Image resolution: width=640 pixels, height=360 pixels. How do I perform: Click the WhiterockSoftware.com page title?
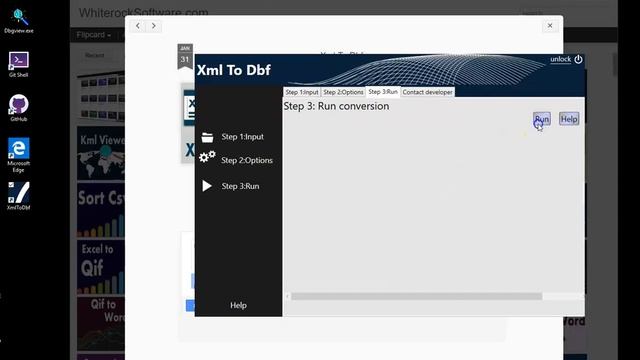(143, 12)
